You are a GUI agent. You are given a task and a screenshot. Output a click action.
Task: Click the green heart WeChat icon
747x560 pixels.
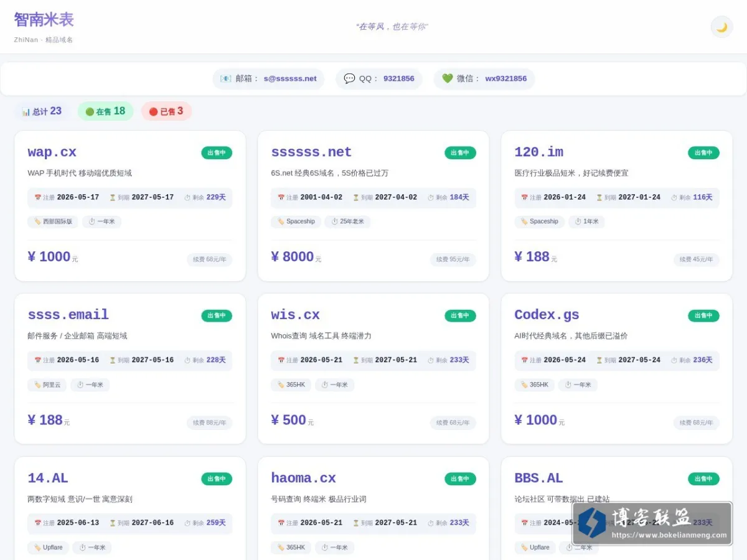coord(447,79)
